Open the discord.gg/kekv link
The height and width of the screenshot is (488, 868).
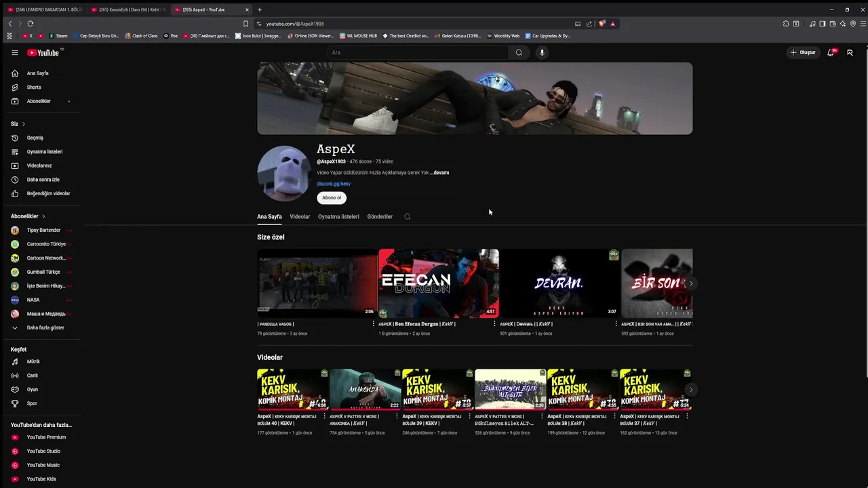point(334,184)
